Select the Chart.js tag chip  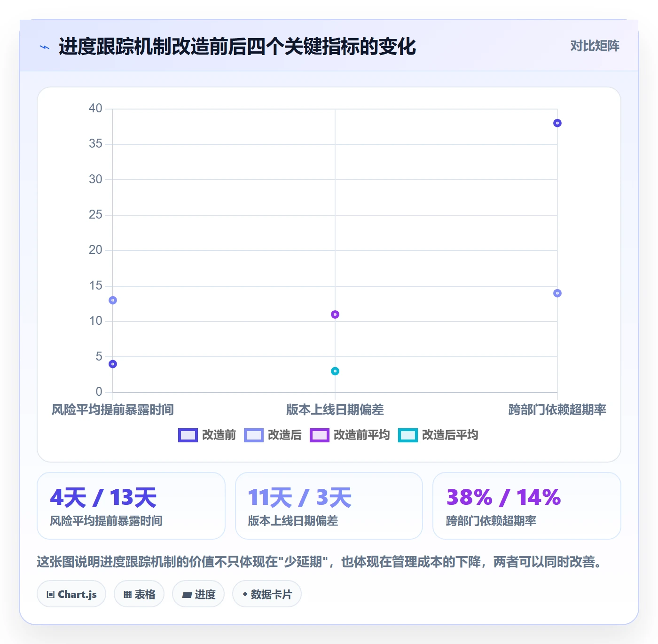coord(71,594)
